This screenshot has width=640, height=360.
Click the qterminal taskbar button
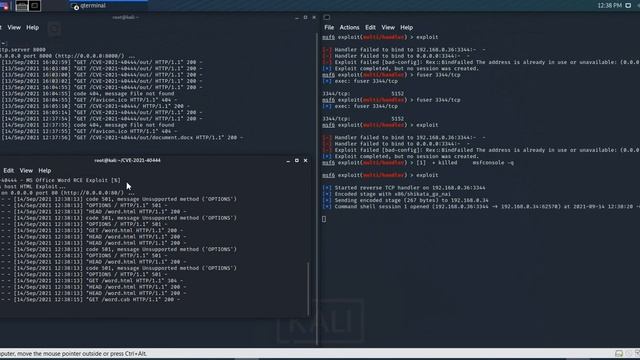[108, 6]
